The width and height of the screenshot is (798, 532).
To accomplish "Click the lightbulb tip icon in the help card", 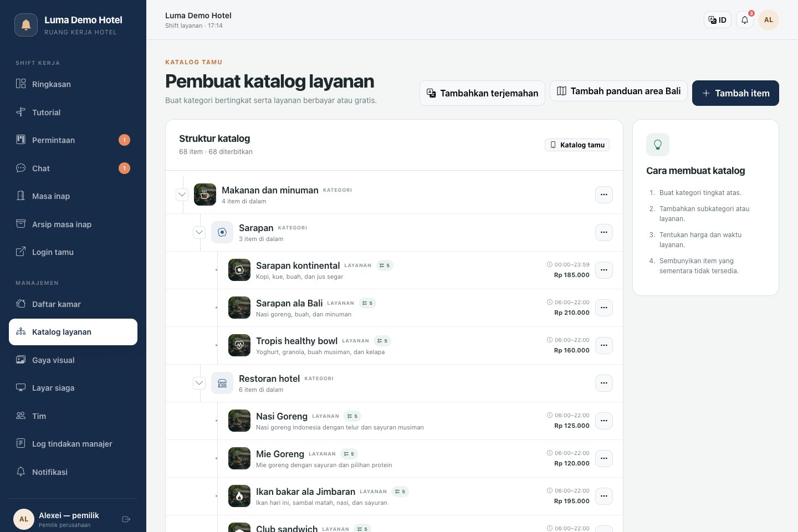I will point(658,145).
